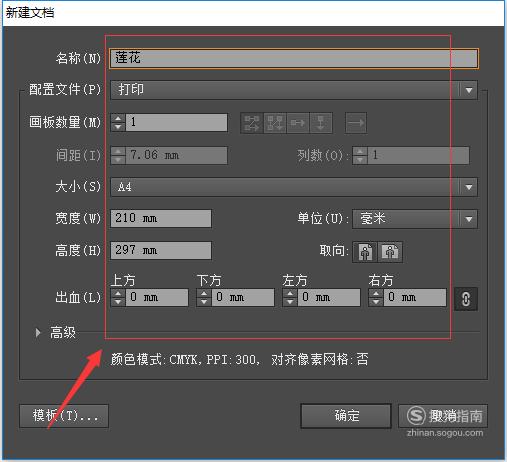The image size is (507, 462).
Task: Click the 取消 cancel button
Action: pos(443,416)
